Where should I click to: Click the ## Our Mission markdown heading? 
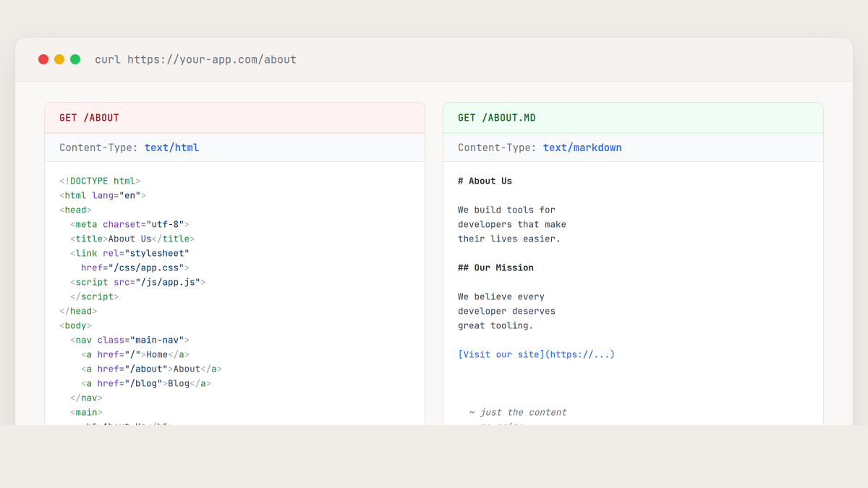pyautogui.click(x=495, y=267)
